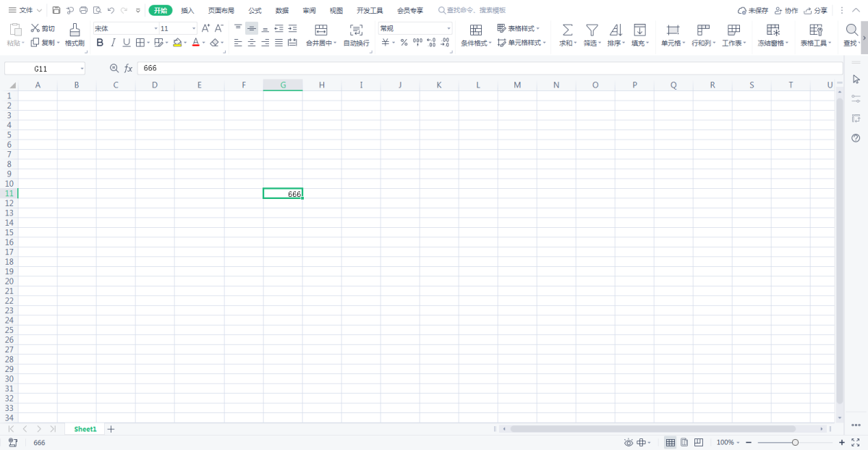Click the Collaborate (协作) button

pos(786,11)
